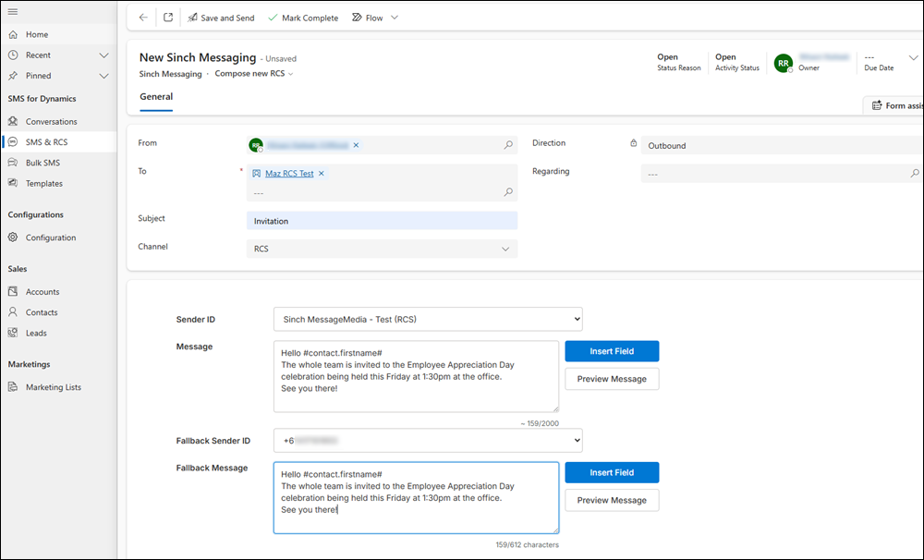Click the Configuration gear icon

pos(13,237)
